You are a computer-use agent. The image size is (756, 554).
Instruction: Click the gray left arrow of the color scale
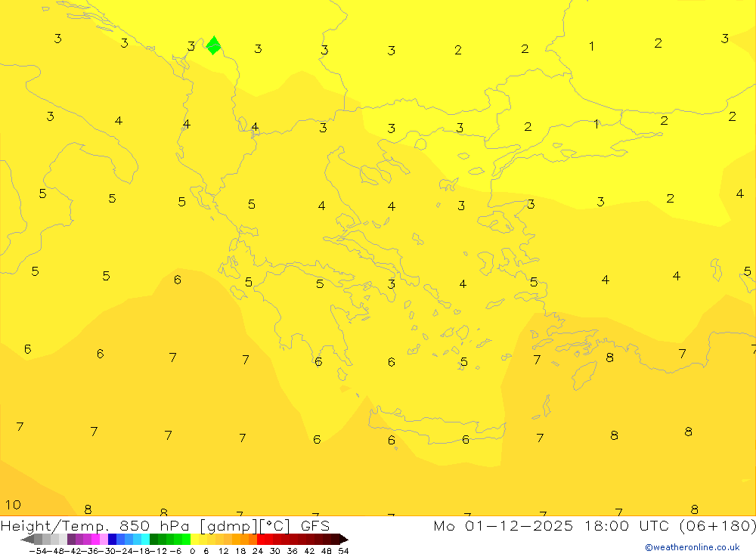27,539
